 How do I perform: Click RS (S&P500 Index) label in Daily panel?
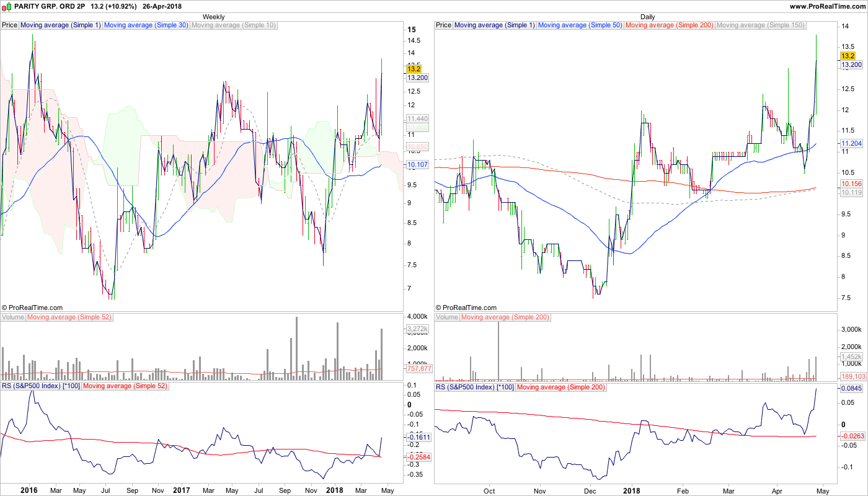(475, 387)
